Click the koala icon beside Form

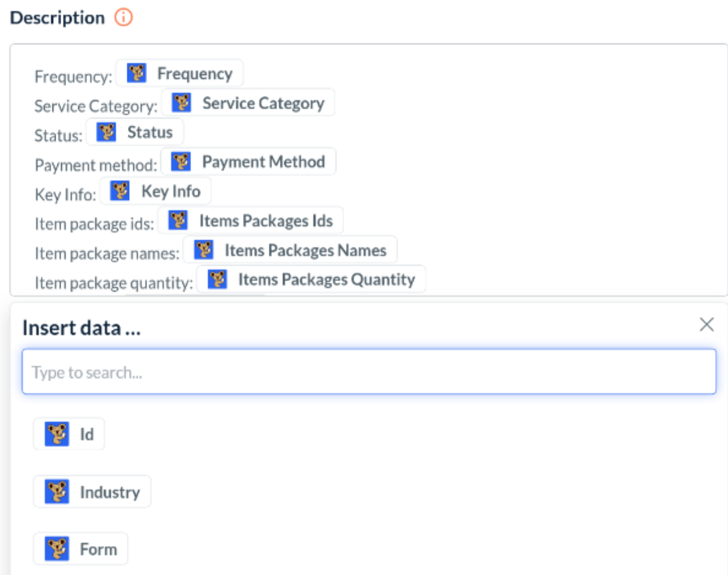click(x=57, y=549)
